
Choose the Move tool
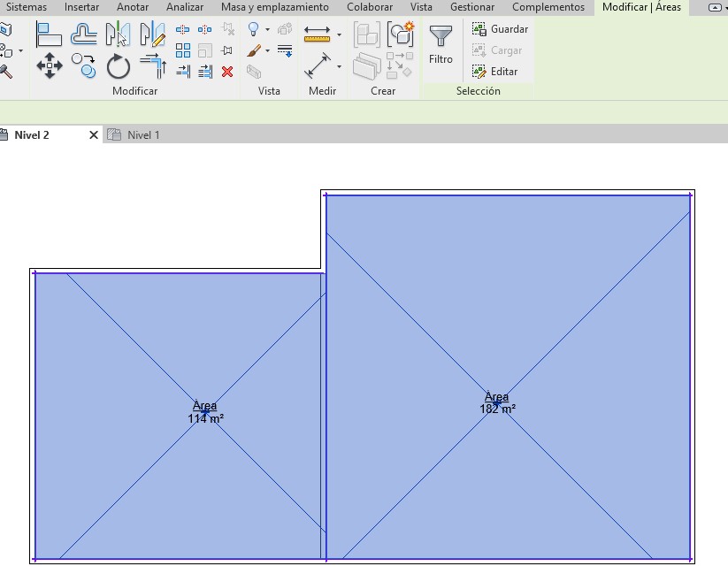tap(49, 65)
